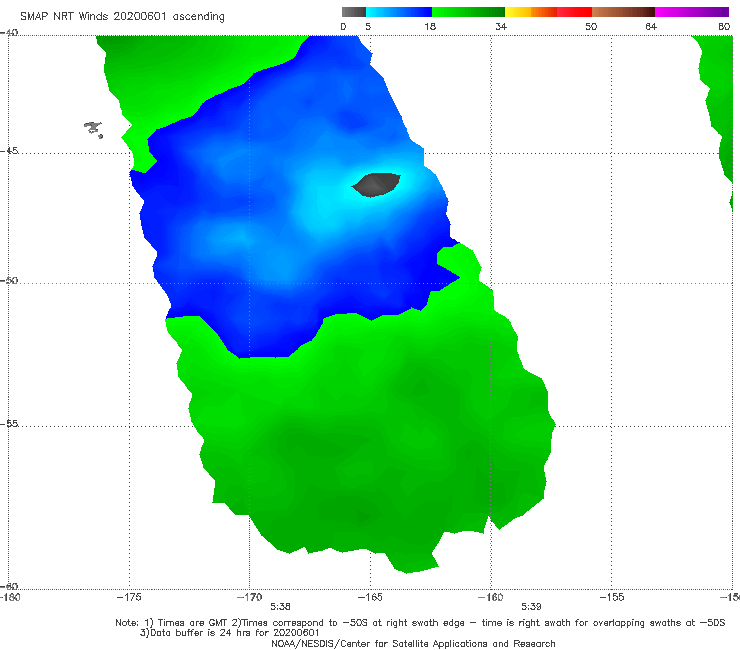Click the small island shape near -45 latitude
Viewport: 740px width, 650px height.
(94, 129)
